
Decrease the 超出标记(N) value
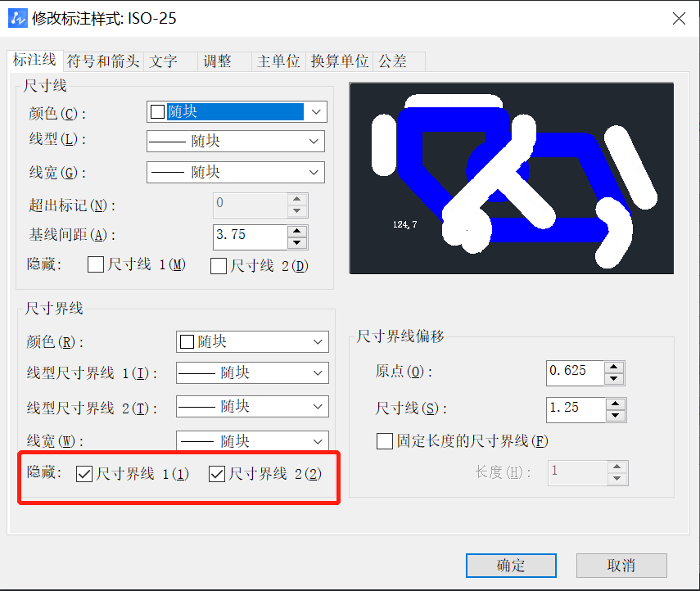click(297, 210)
